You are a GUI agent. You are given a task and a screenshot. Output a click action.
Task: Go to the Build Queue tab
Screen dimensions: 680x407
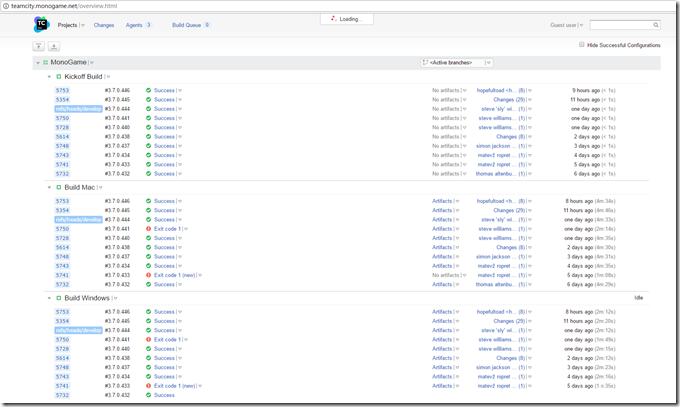(x=187, y=24)
